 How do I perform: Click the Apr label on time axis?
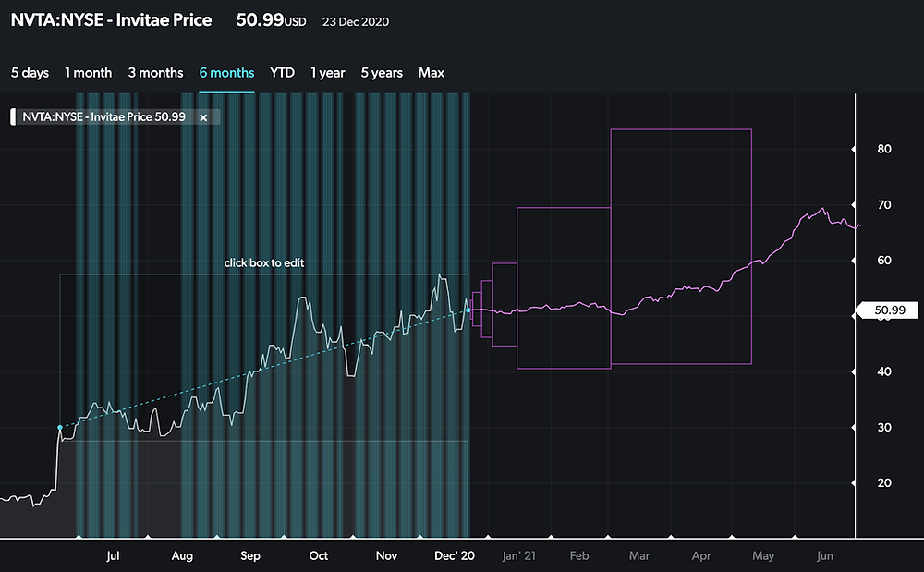click(x=701, y=555)
